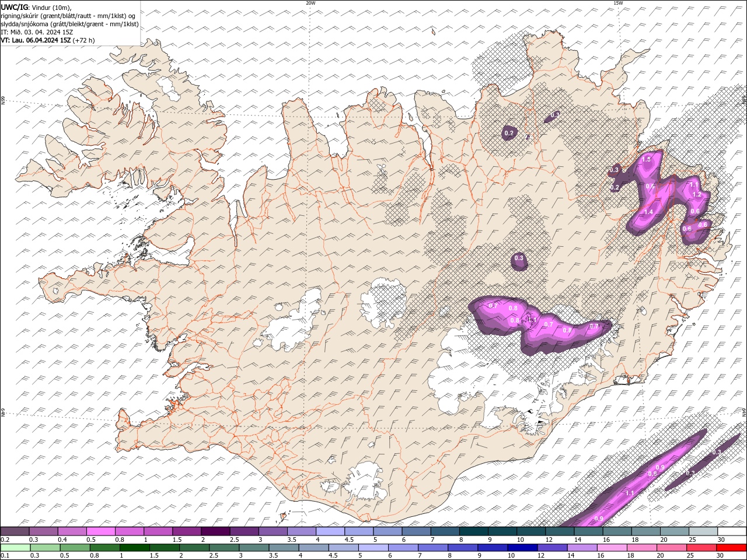Click the '1.5' precipitation value on the map
This screenshot has width=747, height=560.
click(x=646, y=159)
